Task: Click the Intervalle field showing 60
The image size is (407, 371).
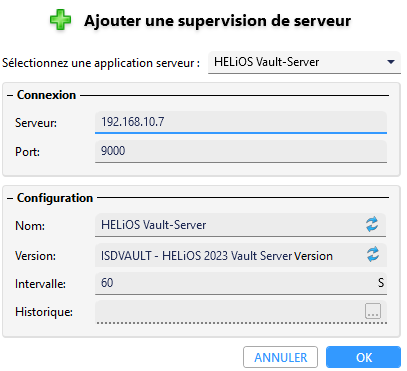Action: pyautogui.click(x=235, y=283)
